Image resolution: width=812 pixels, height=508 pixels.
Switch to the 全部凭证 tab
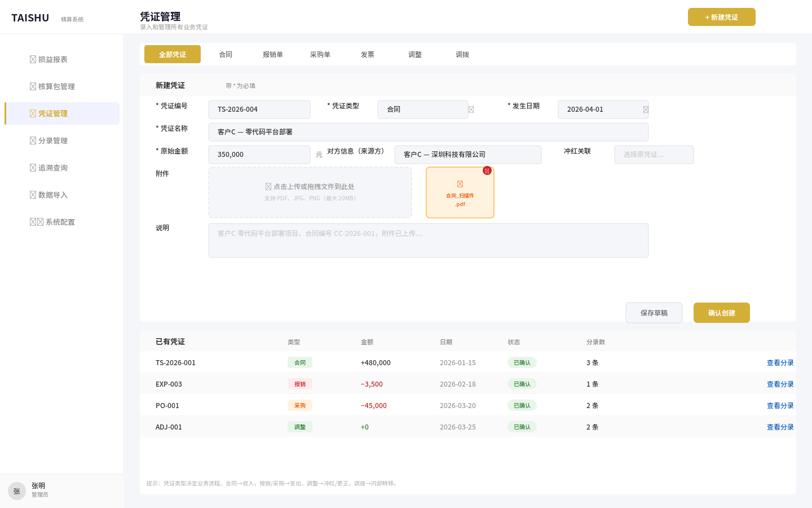point(173,54)
